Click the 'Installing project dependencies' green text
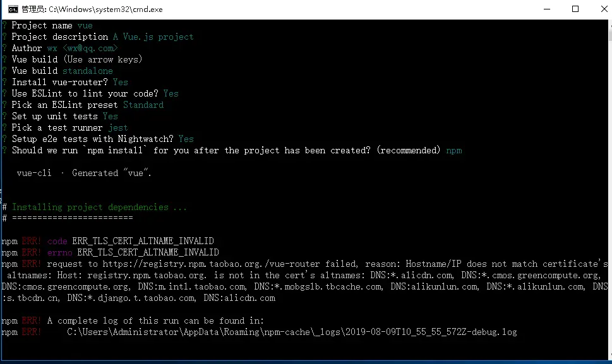Image resolution: width=612 pixels, height=364 pixels. [99, 207]
